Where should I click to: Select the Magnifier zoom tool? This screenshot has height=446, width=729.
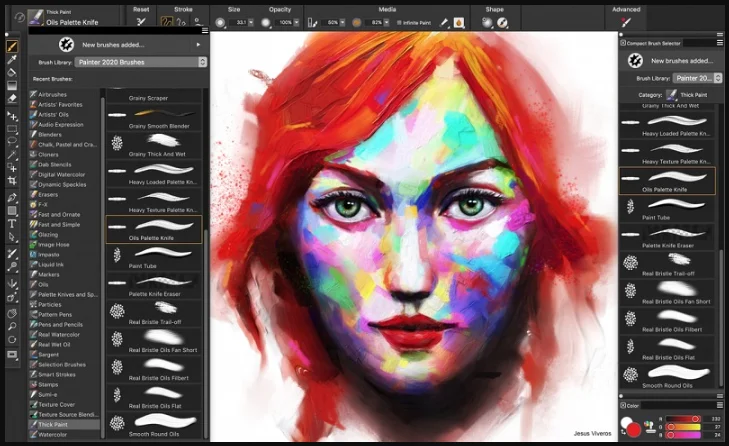12,326
